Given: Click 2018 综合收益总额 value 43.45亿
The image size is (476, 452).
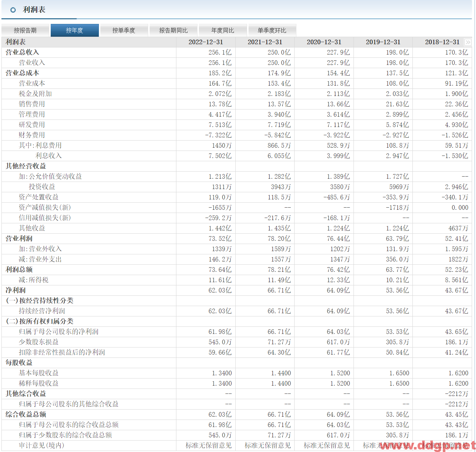Looking at the screenshot, I should [456, 415].
